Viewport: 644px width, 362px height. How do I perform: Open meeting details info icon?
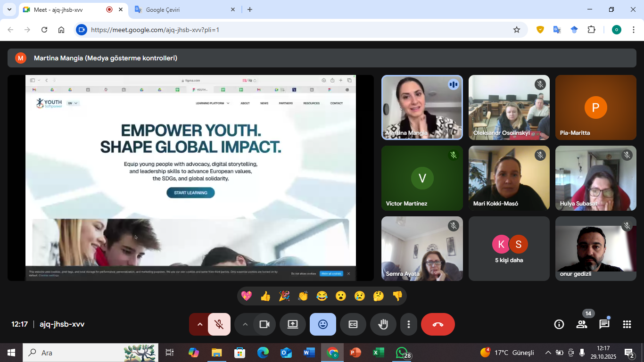(559, 324)
